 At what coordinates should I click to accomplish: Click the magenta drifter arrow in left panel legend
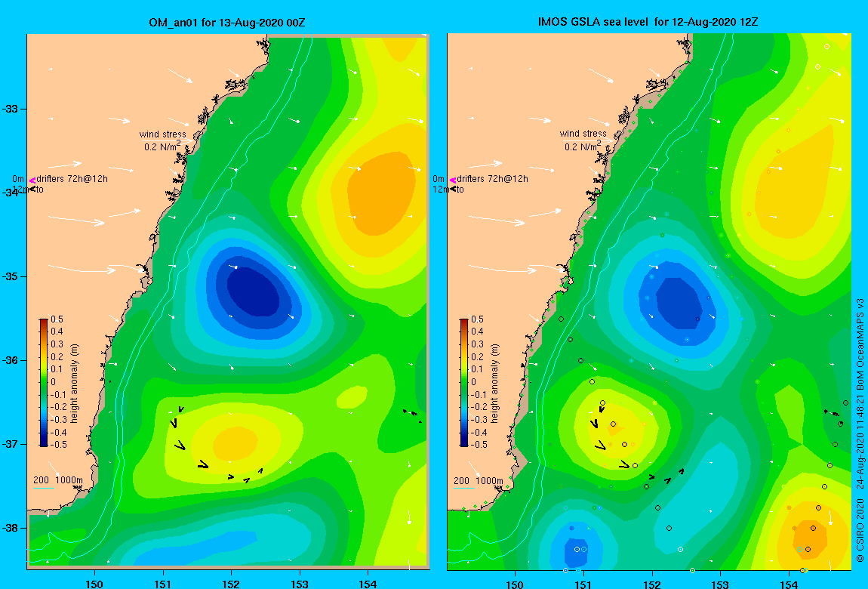point(32,180)
